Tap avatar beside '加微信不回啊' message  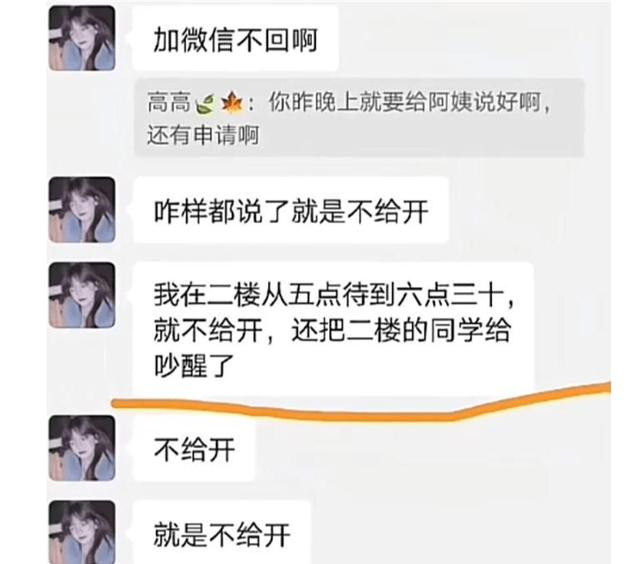point(82,39)
